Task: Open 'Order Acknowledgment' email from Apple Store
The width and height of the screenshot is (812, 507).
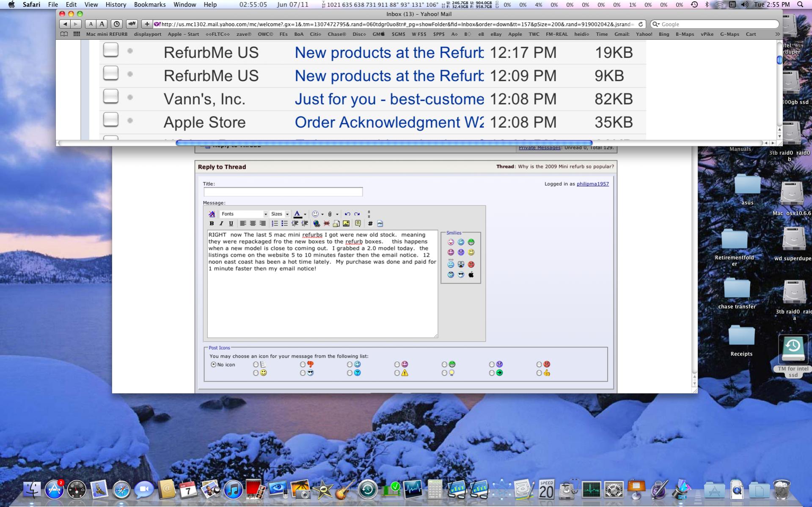Action: [x=389, y=122]
